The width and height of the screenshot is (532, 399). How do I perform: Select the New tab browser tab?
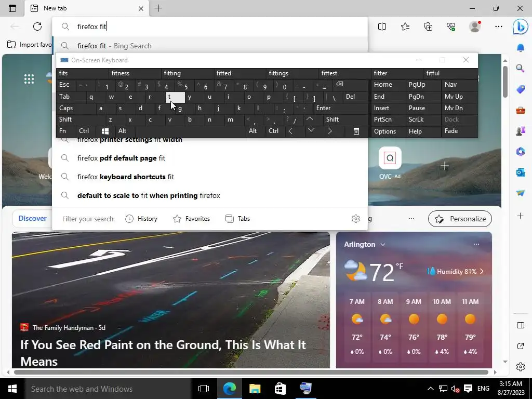pyautogui.click(x=87, y=8)
